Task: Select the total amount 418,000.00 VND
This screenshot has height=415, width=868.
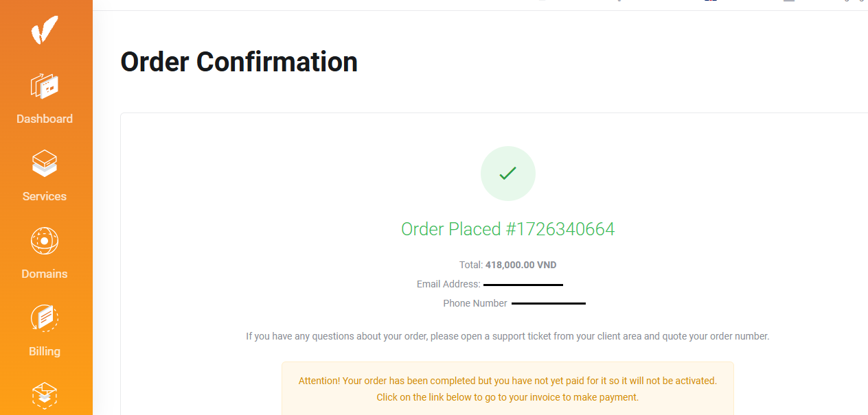Action: [x=521, y=265]
